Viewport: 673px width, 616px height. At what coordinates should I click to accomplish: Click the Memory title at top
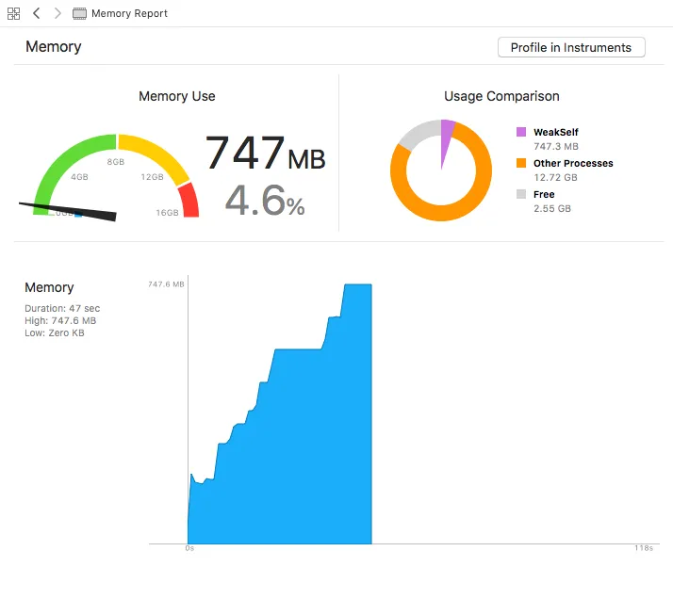53,47
